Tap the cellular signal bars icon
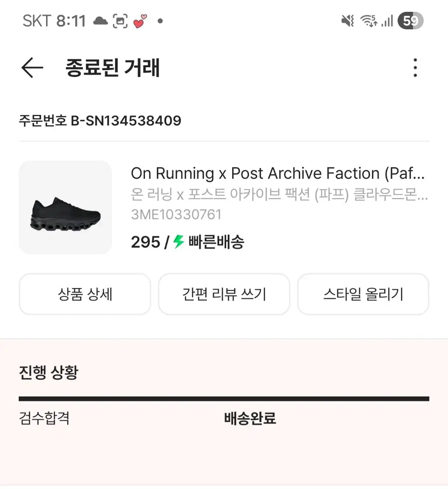Image resolution: width=448 pixels, height=489 pixels. click(387, 21)
